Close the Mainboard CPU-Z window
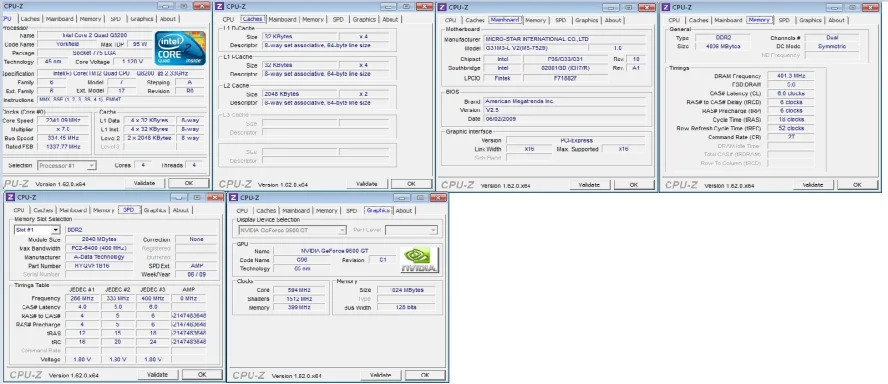 tap(647, 6)
